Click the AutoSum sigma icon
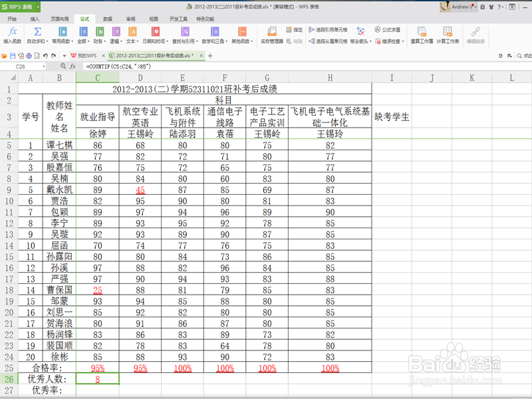Screen dimensions: 532x399 tap(37, 31)
